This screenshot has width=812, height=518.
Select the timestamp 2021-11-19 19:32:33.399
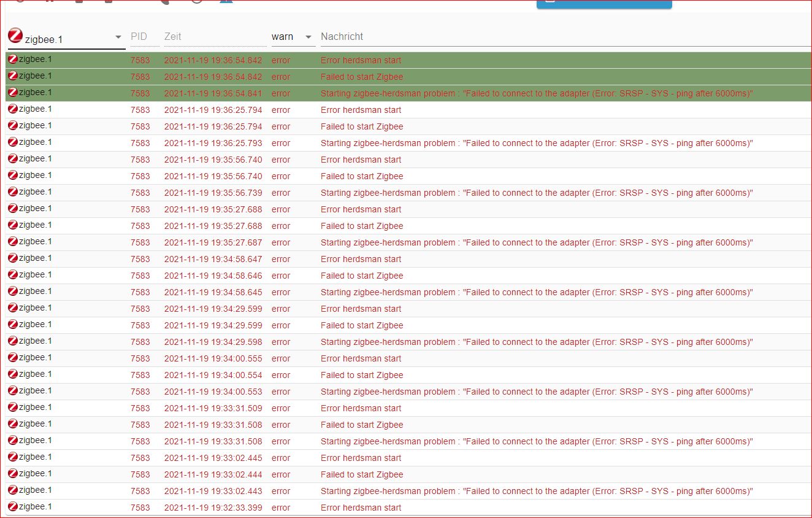click(x=213, y=508)
